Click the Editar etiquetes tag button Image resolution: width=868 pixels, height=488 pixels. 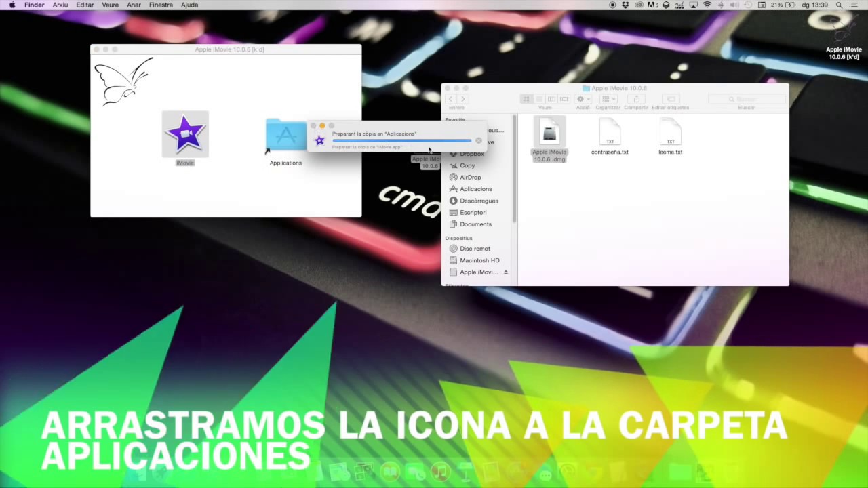670,99
